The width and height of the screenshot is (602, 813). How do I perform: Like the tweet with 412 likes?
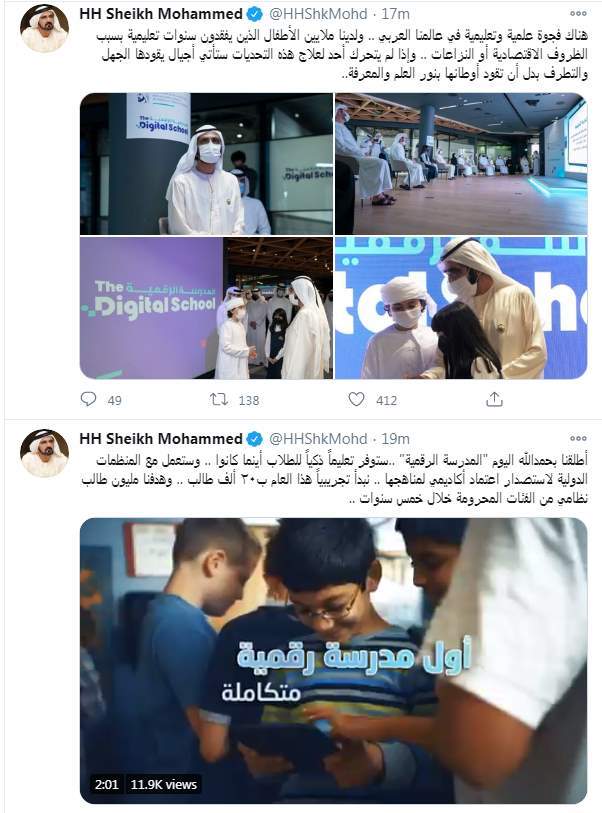click(x=356, y=399)
